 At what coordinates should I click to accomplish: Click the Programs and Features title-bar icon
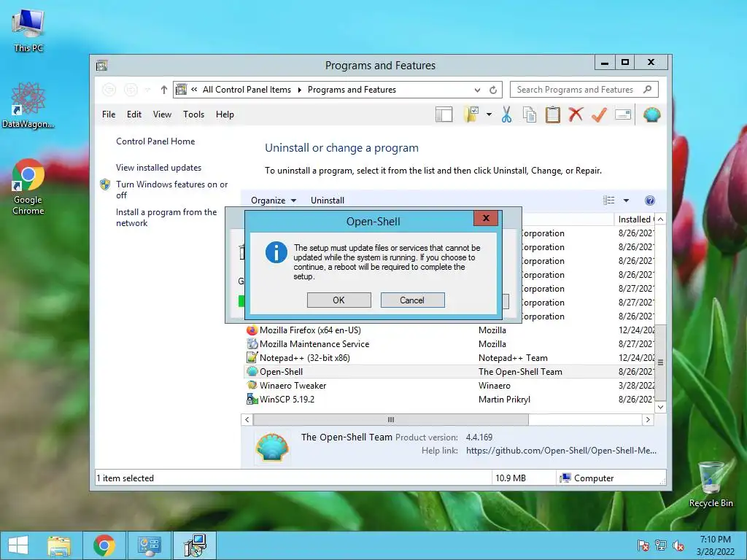pyautogui.click(x=101, y=65)
